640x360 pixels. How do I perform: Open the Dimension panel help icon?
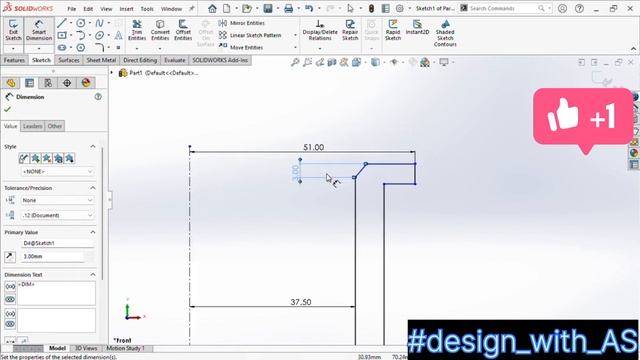(98, 97)
